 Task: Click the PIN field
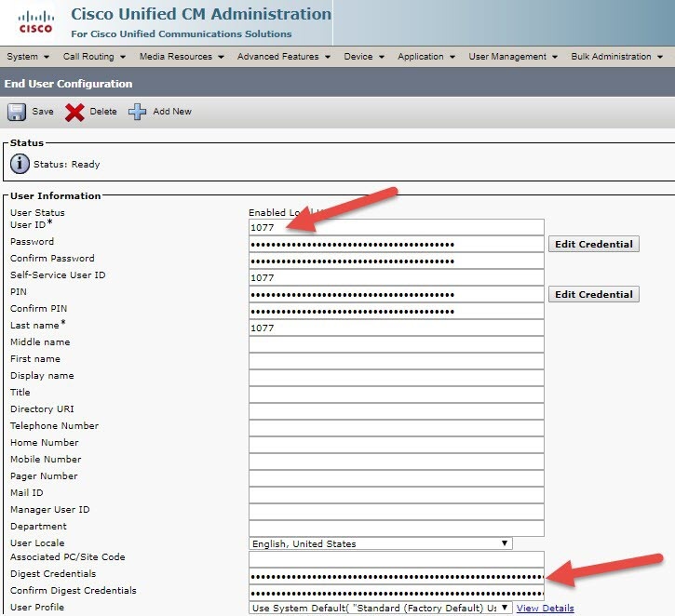point(397,294)
